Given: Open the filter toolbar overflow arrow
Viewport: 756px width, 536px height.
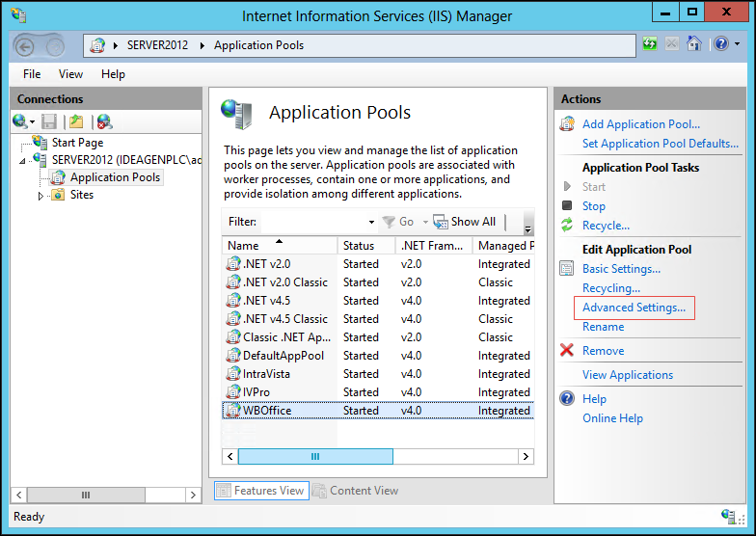Looking at the screenshot, I should [528, 228].
